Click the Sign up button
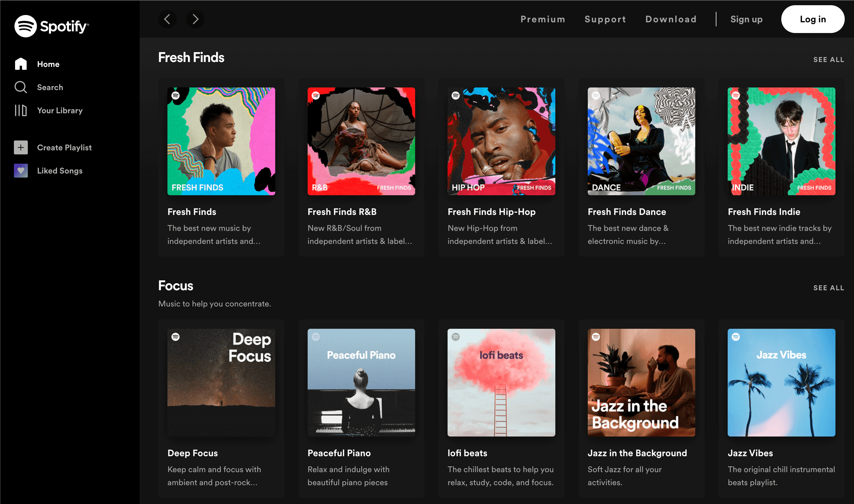This screenshot has width=854, height=504. pos(746,19)
